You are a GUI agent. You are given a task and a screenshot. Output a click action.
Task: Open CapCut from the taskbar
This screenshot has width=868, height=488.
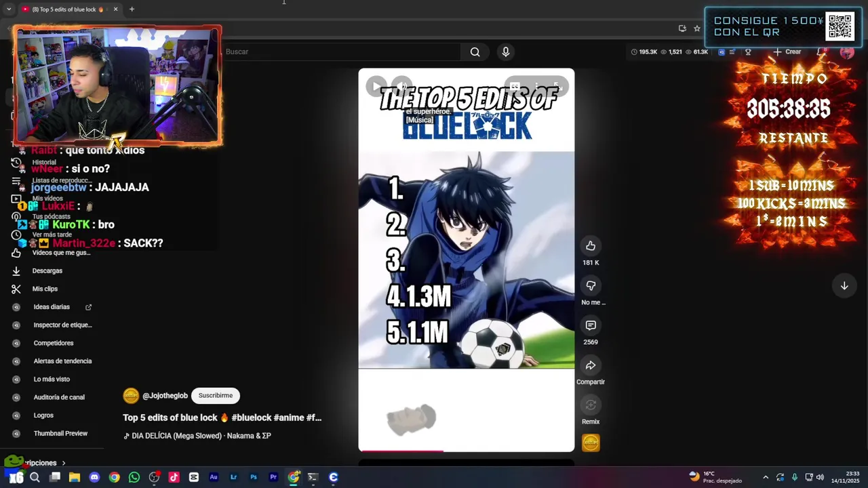click(194, 477)
